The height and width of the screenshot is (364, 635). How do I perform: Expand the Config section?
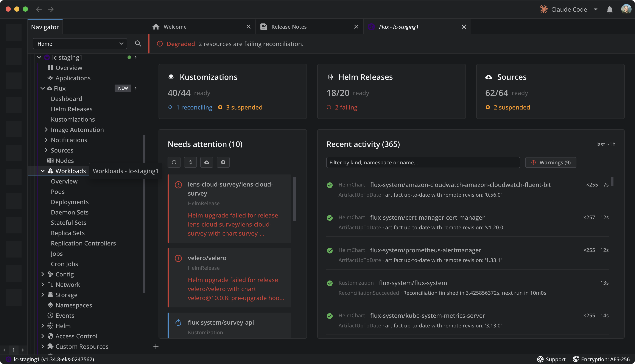pyautogui.click(x=43, y=274)
